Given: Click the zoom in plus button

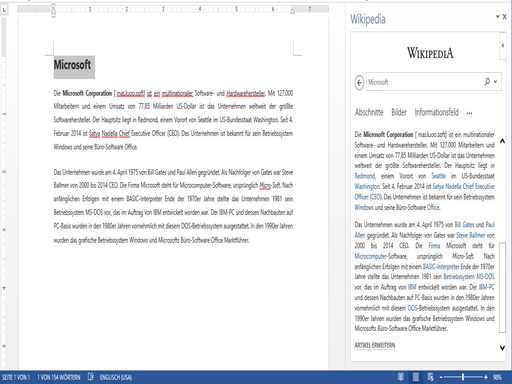Looking at the screenshot, I should (x=486, y=377).
